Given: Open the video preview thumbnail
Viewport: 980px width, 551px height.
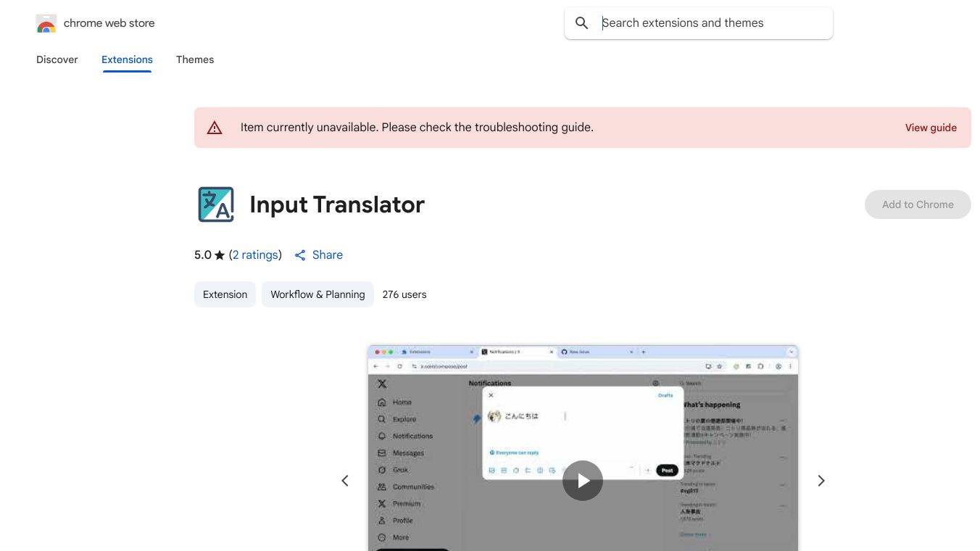Looking at the screenshot, I should (x=583, y=448).
